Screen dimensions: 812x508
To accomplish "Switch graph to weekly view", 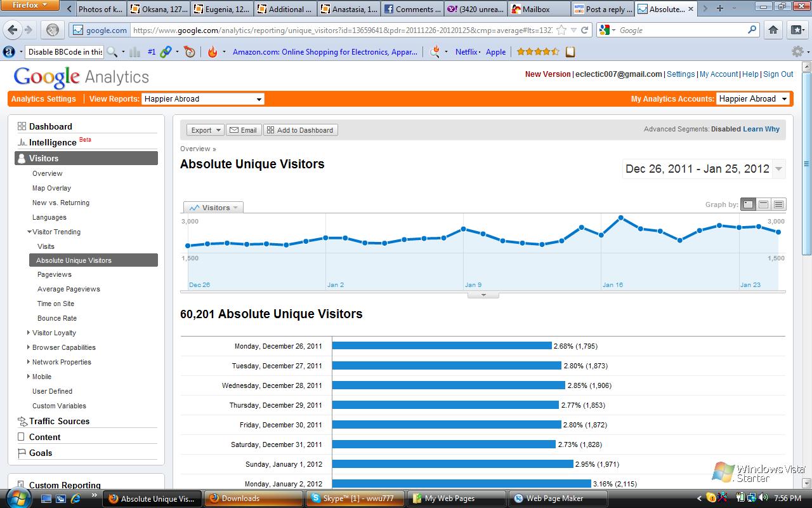I will (764, 204).
